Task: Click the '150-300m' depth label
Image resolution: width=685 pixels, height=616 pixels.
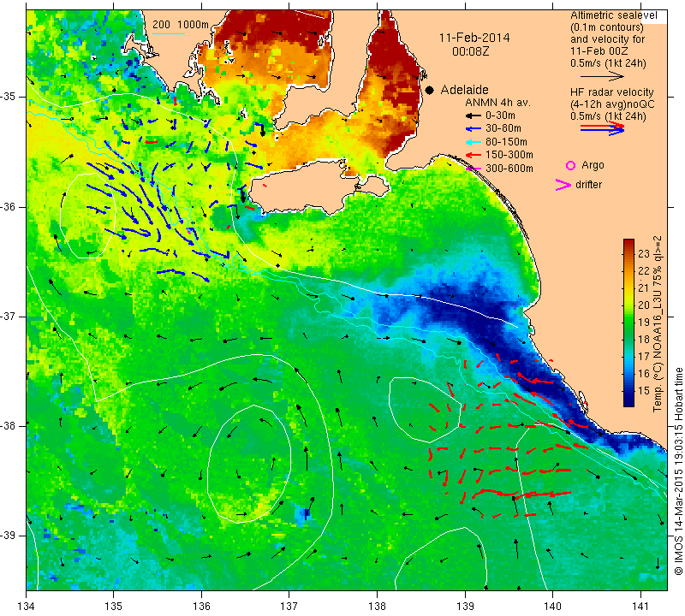Action: point(509,155)
